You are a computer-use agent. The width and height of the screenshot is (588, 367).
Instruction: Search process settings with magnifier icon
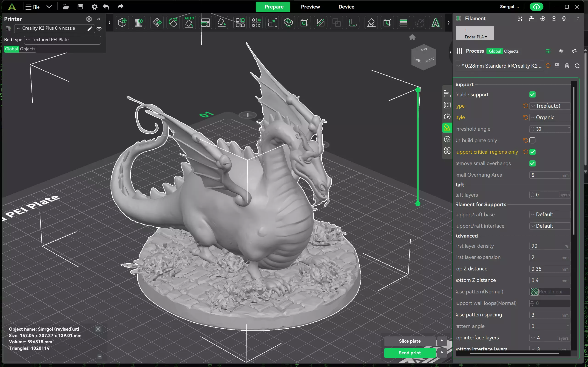click(577, 66)
